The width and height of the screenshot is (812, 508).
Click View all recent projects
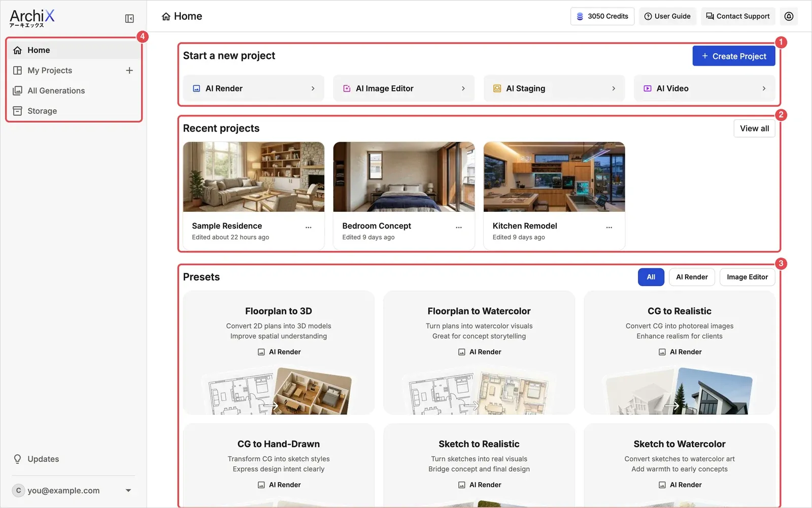(x=754, y=129)
